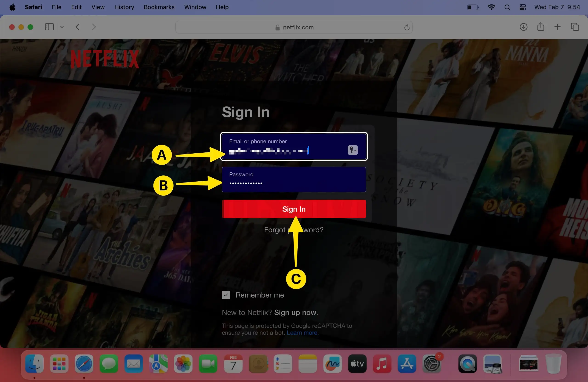Image resolution: width=588 pixels, height=382 pixels.
Task: Click the Share icon in the toolbar
Action: click(540, 27)
